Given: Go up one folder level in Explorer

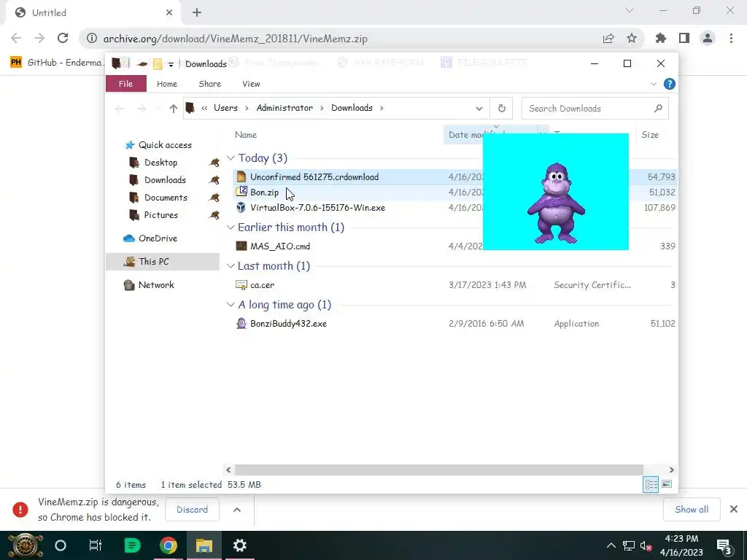Looking at the screenshot, I should (x=174, y=109).
